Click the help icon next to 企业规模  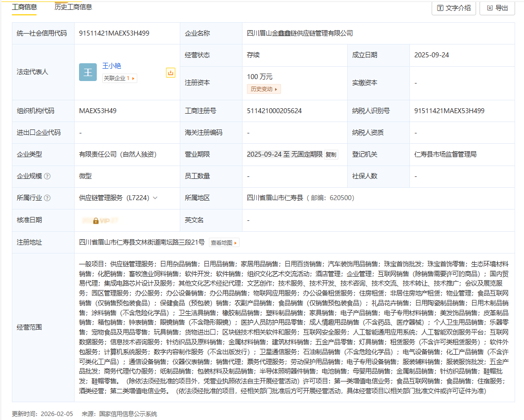coord(47,176)
